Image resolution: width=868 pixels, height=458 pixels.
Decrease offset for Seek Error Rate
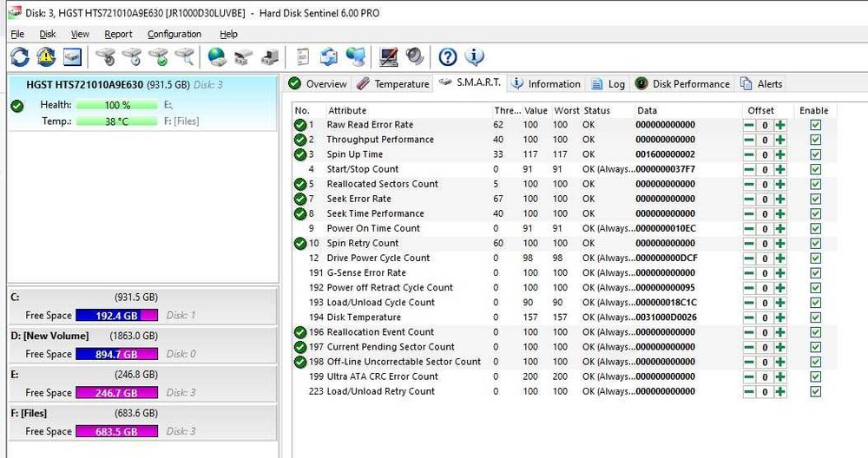[x=749, y=200]
